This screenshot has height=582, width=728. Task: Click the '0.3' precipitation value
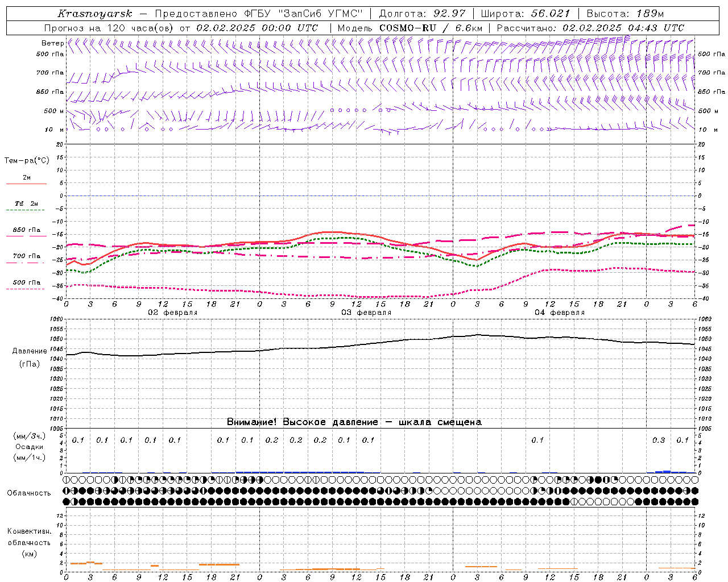659,440
